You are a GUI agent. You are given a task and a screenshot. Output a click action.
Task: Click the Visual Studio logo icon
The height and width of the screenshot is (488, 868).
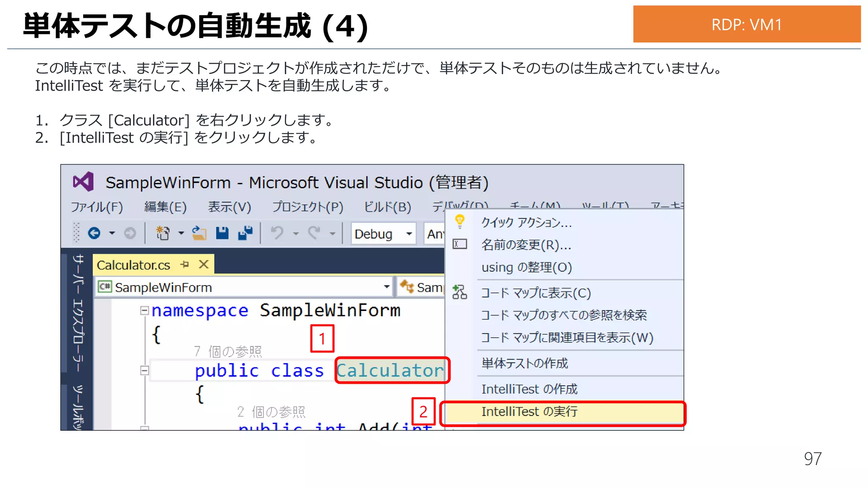[x=83, y=182]
